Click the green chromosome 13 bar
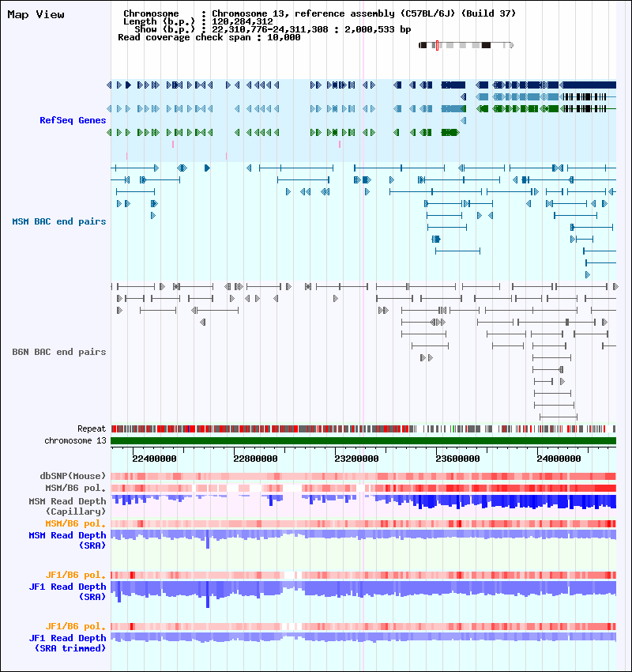Viewport: 632px width, 672px height. click(363, 440)
